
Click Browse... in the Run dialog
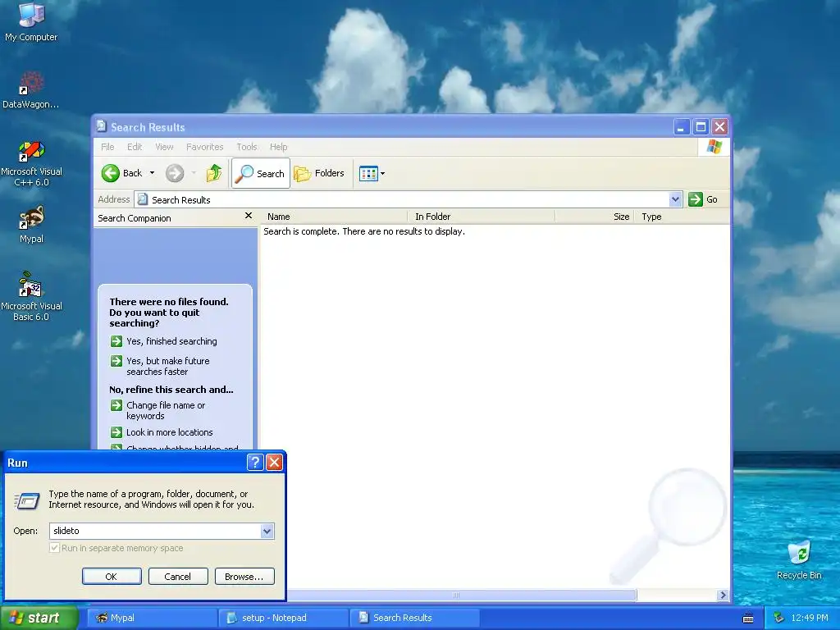click(x=244, y=577)
